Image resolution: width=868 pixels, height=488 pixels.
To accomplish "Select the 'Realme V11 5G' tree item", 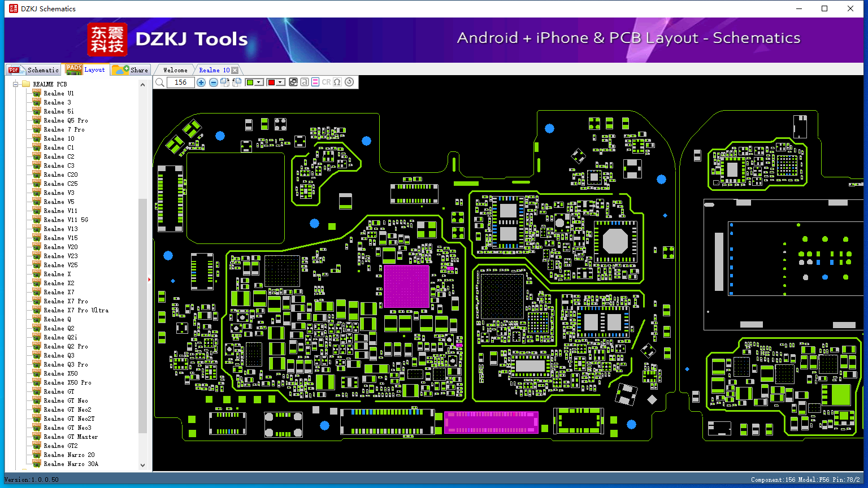I will pos(66,220).
